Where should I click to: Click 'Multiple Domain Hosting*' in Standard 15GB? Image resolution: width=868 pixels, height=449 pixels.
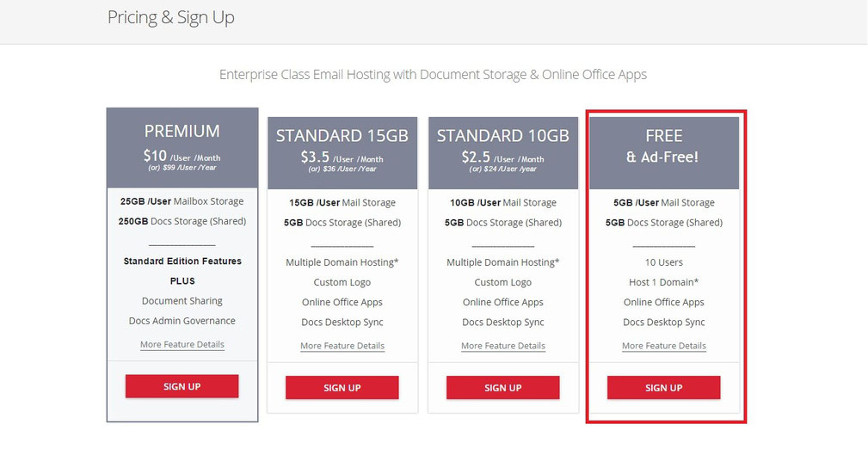tap(342, 262)
